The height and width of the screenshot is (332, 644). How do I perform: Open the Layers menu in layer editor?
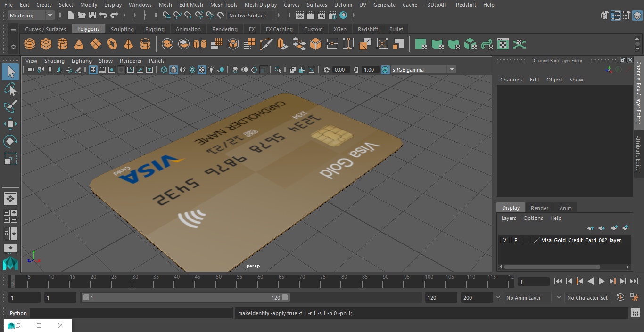point(508,218)
